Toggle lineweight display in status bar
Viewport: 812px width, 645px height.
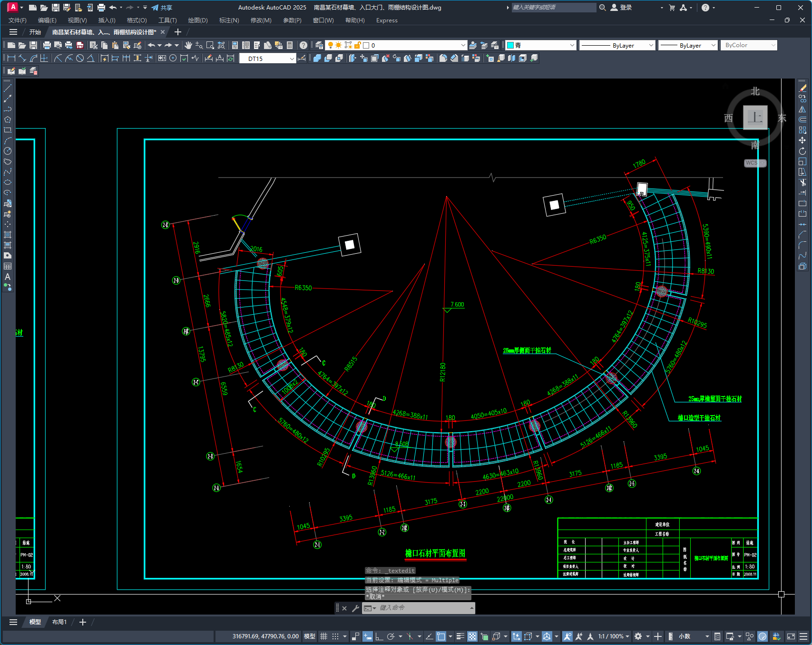(x=460, y=636)
